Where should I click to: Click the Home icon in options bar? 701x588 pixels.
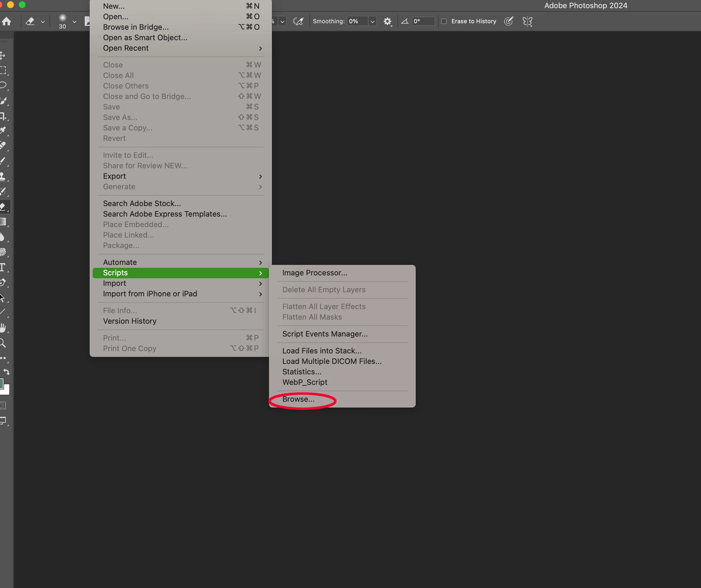point(6,22)
